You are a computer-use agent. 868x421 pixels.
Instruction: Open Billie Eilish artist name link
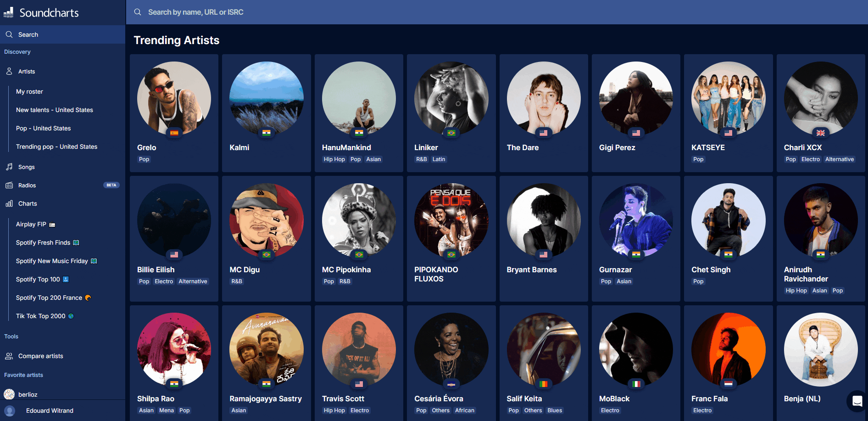point(156,269)
